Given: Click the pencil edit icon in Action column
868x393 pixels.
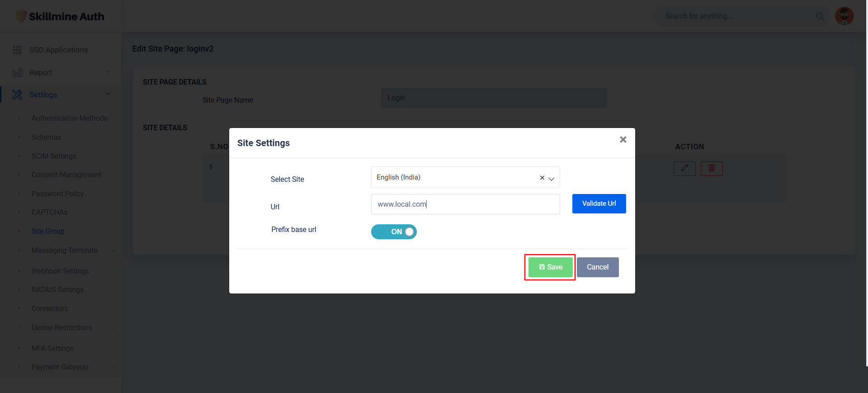Looking at the screenshot, I should click(684, 169).
